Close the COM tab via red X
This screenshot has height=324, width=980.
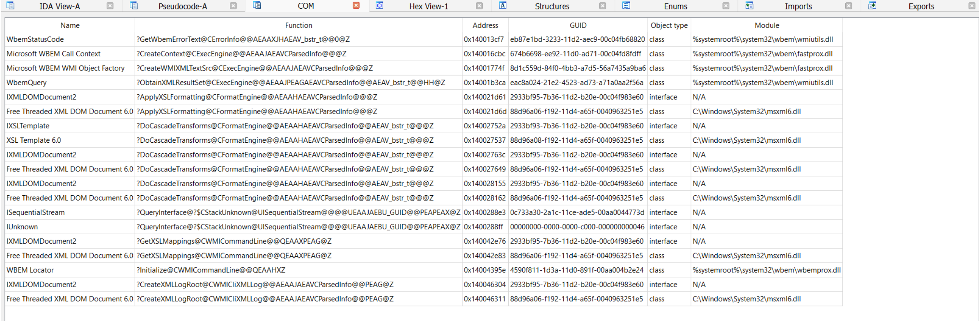(356, 6)
